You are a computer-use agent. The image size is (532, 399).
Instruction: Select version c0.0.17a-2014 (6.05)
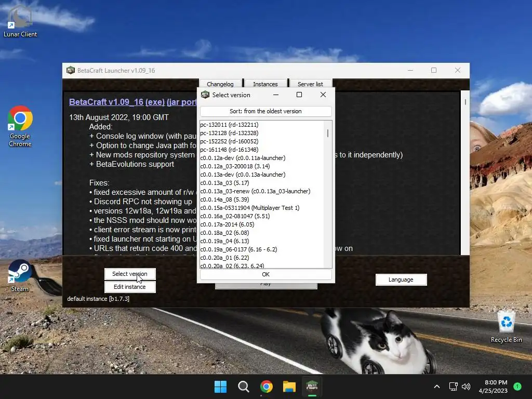click(262, 224)
